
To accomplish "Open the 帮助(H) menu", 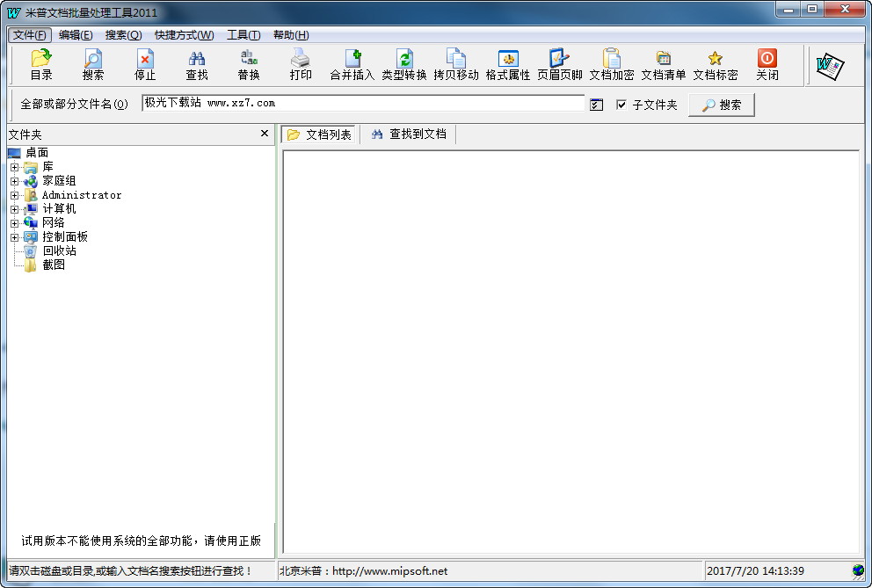I will tap(291, 35).
